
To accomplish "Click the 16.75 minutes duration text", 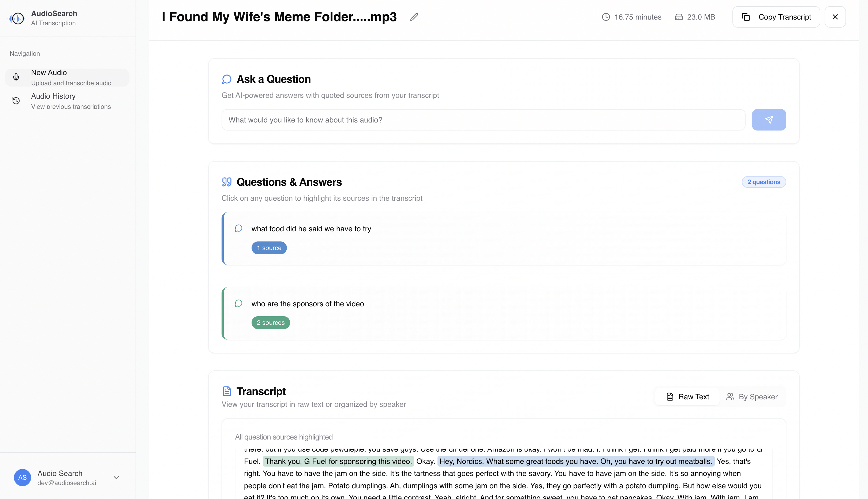I will [x=637, y=17].
